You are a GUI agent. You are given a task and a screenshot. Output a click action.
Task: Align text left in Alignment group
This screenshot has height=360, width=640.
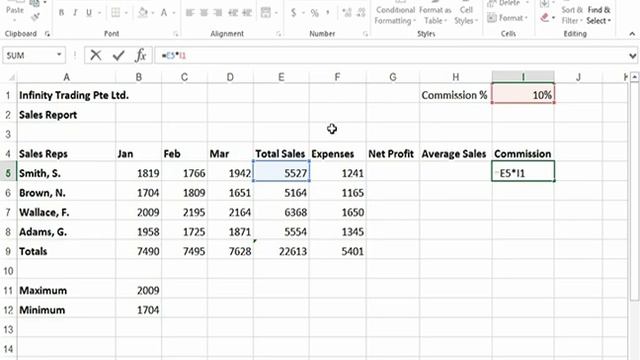(x=190, y=13)
